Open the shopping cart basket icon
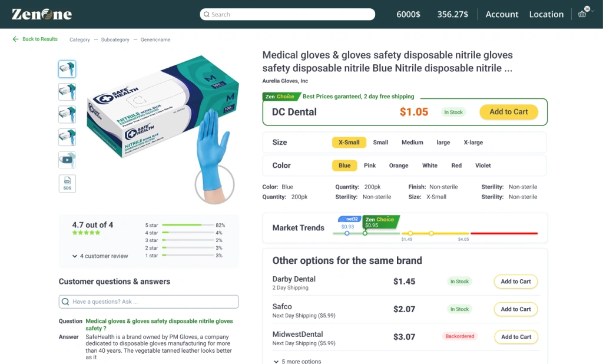 pos(582,14)
